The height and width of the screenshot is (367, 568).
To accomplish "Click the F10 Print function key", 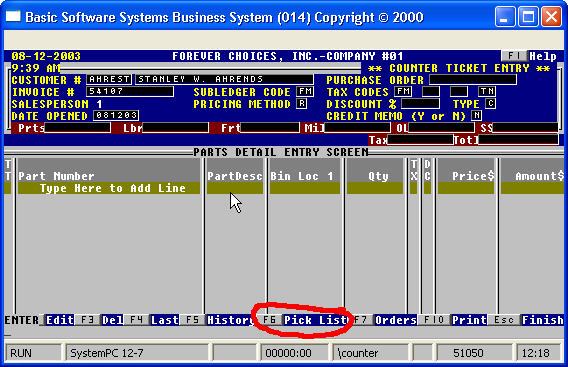I will [453, 320].
